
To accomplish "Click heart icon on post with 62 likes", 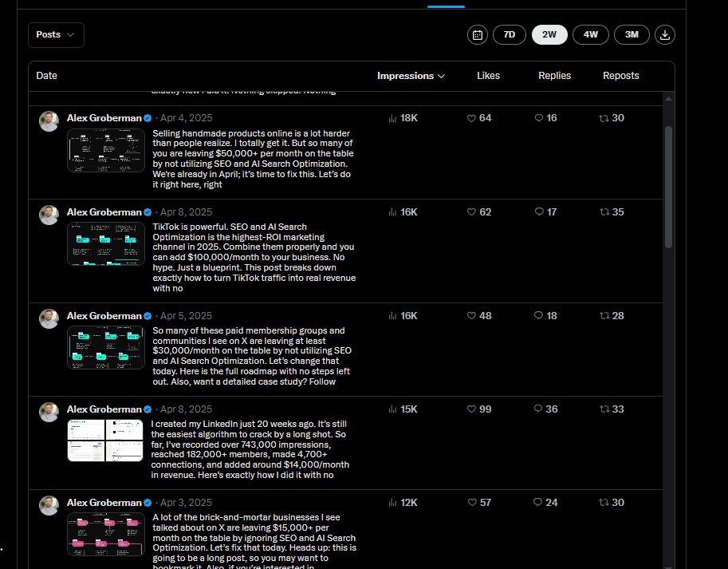I will [471, 212].
